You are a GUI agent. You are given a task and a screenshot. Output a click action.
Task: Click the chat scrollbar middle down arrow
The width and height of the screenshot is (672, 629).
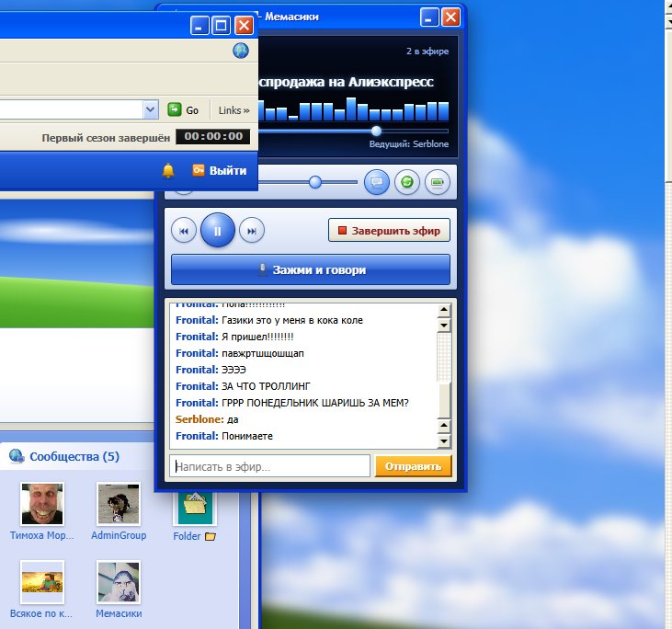point(444,326)
